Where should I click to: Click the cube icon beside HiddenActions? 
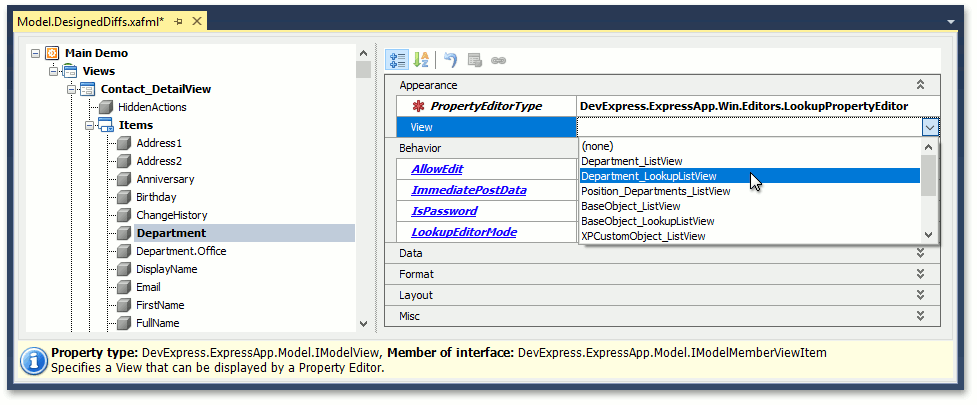pos(106,107)
